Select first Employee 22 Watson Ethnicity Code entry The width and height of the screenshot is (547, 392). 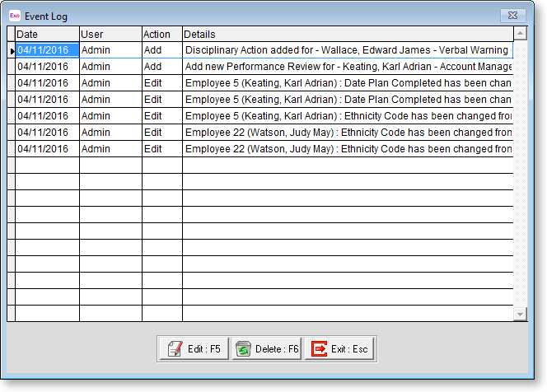346,133
